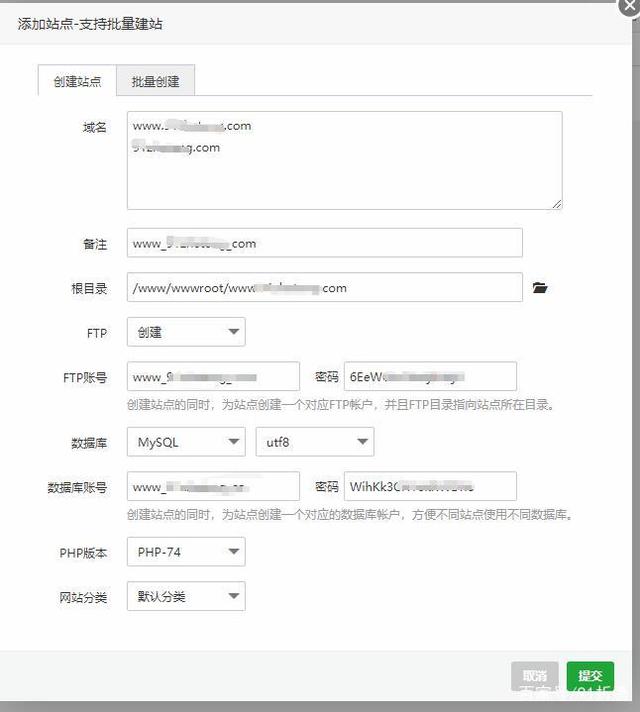Viewport: 640px width, 712px height.
Task: Switch to 批量创建 tab
Action: click(x=155, y=81)
